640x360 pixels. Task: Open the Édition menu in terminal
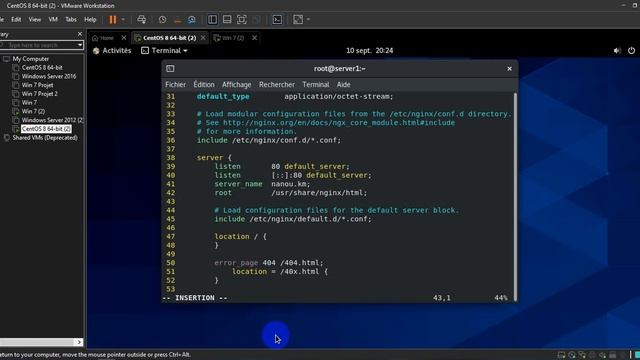[204, 84]
